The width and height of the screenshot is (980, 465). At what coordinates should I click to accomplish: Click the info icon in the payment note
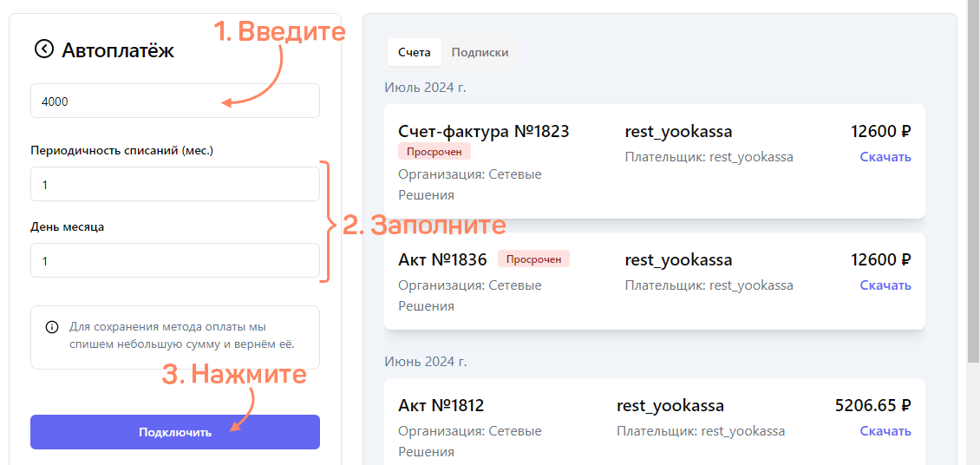52,327
